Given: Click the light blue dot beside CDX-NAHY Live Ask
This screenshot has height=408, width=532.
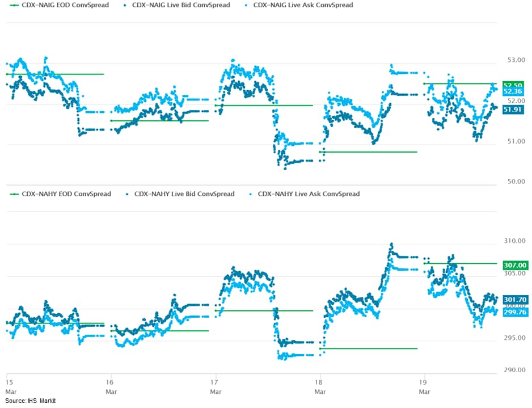Looking at the screenshot, I should pyautogui.click(x=251, y=194).
